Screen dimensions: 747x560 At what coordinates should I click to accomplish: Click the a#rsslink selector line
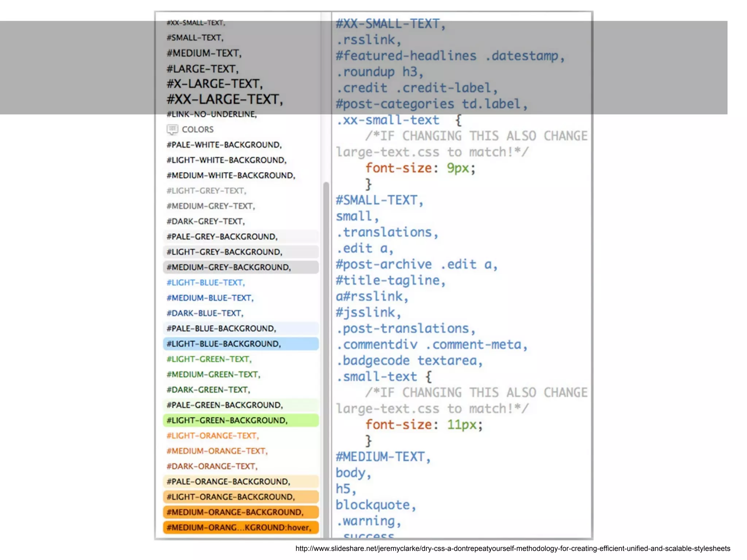click(372, 296)
